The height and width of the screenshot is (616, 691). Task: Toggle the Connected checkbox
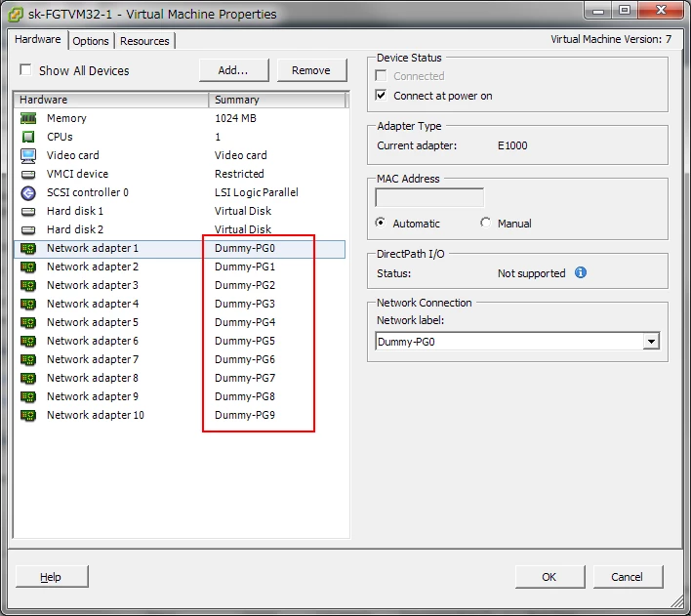pyautogui.click(x=382, y=76)
